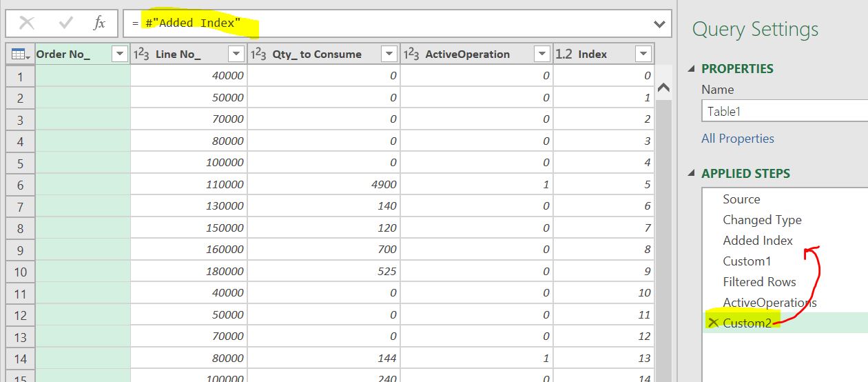Select the Filtered Rows applied step
868x382 pixels.
coord(759,282)
